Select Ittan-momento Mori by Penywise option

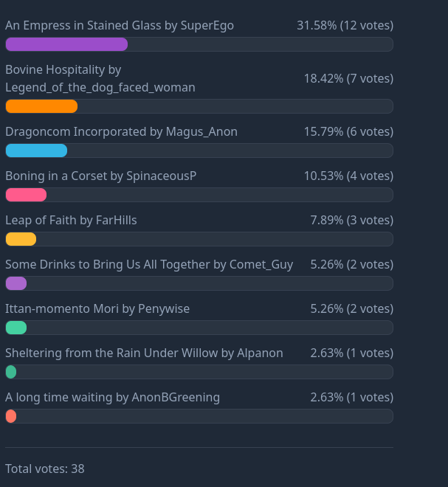(x=97, y=309)
